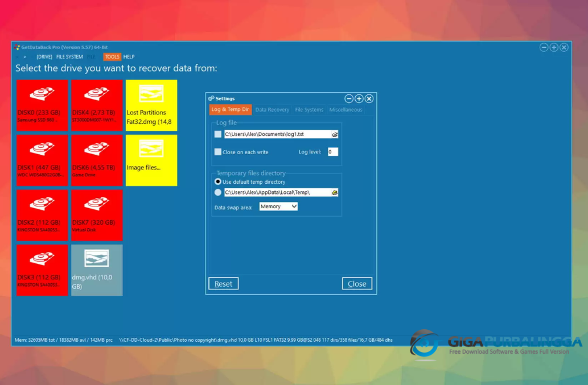This screenshot has width=588, height=385.
Task: Minimize the Settings dialog
Action: (349, 98)
